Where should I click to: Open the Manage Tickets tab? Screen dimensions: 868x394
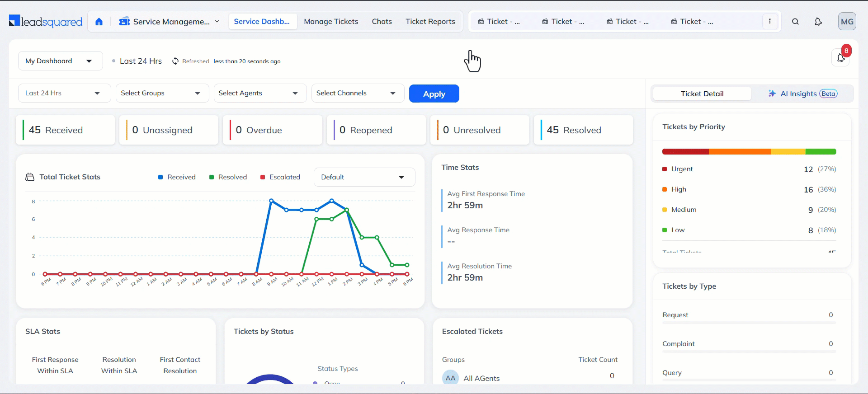pos(331,21)
